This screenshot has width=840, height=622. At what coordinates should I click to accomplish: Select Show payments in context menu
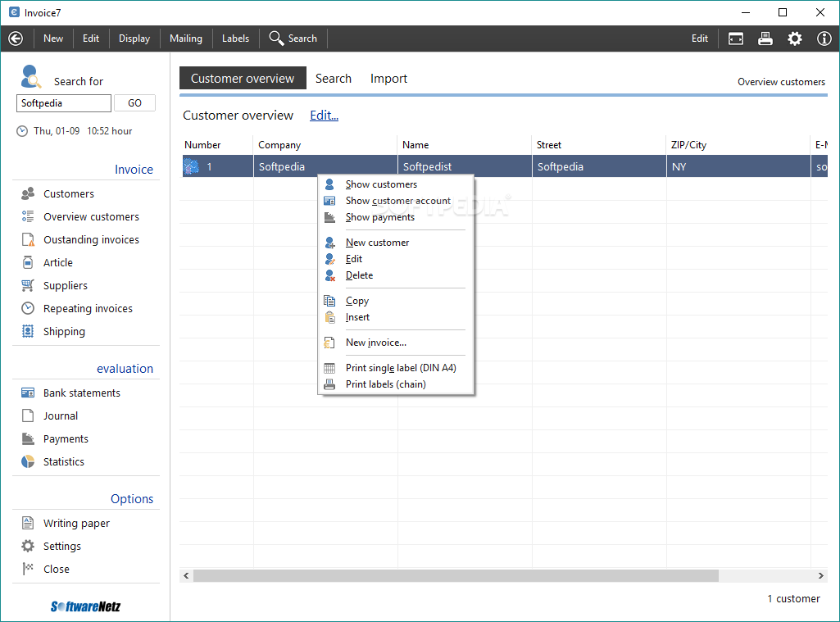coord(396,217)
